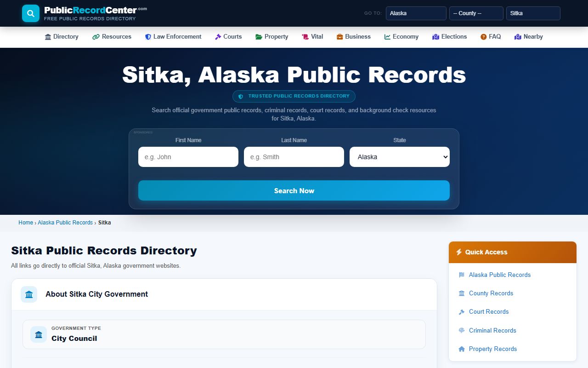Go to the Vital section
This screenshot has width=588, height=368.
click(x=312, y=37)
